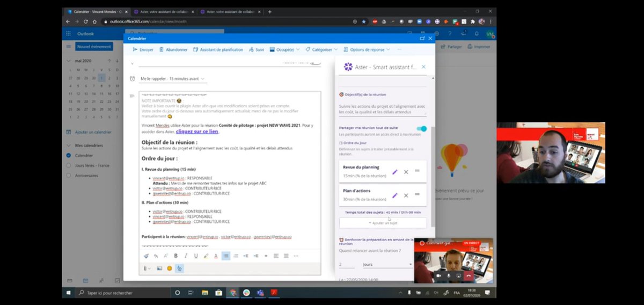
Task: Discard the event with Abandonner
Action: [173, 49]
